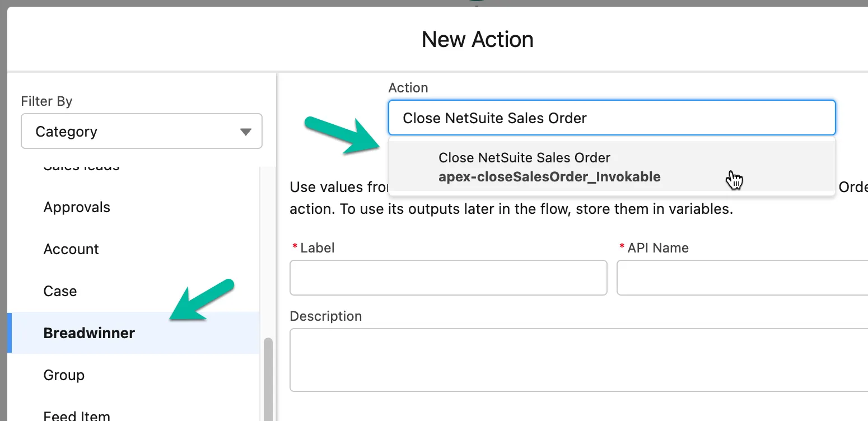Viewport: 868px width, 421px height.
Task: Click the Action search field
Action: pyautogui.click(x=612, y=118)
